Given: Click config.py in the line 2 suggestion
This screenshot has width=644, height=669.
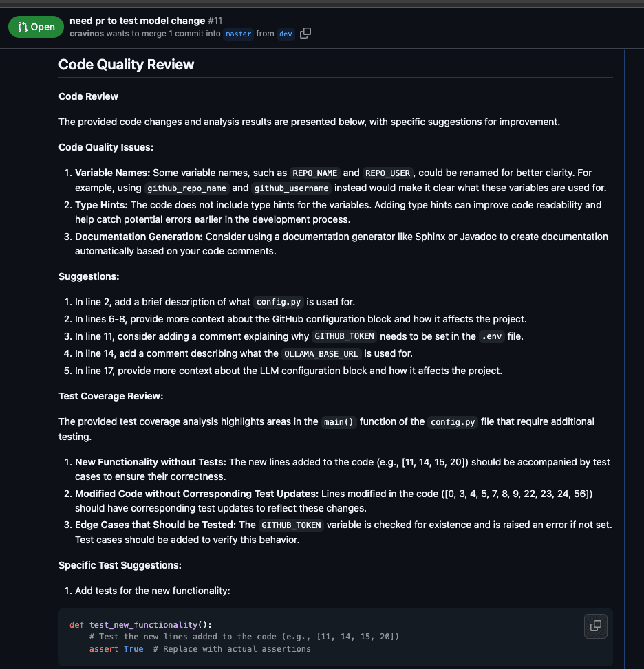Looking at the screenshot, I should tap(279, 302).
